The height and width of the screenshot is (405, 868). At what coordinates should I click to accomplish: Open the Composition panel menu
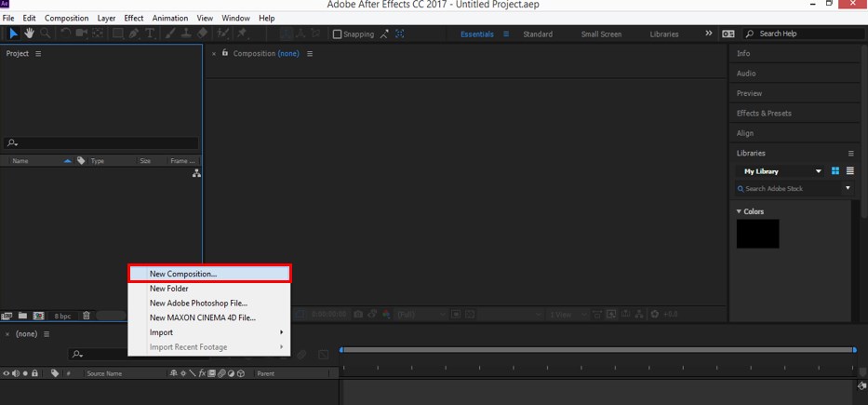point(310,54)
